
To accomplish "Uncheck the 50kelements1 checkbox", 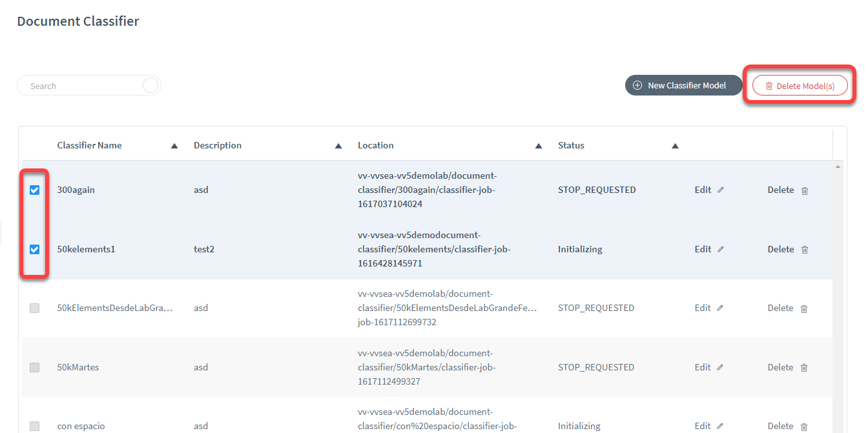I will tap(35, 249).
